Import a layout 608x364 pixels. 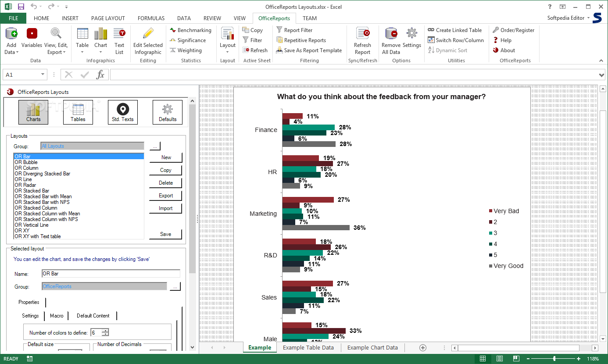(x=166, y=208)
